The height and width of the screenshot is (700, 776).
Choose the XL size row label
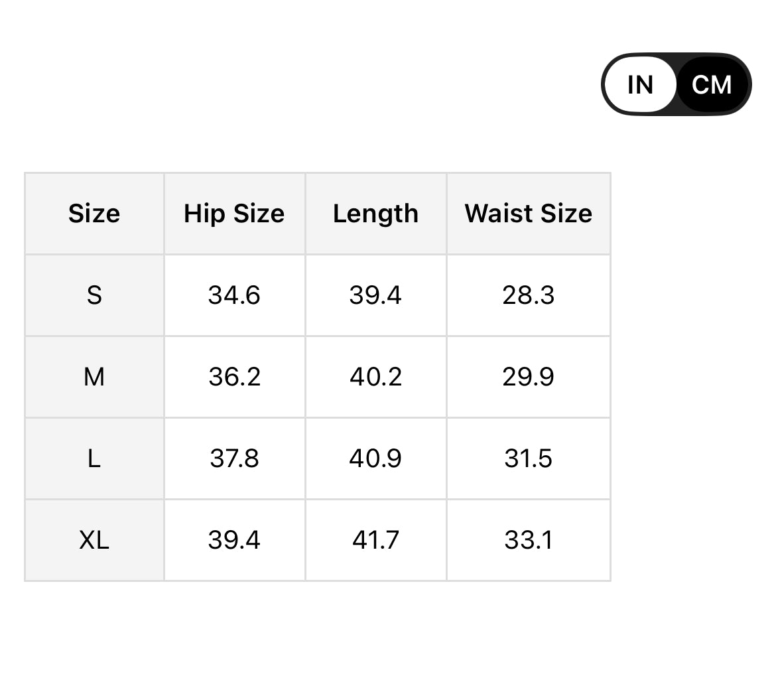click(x=94, y=540)
